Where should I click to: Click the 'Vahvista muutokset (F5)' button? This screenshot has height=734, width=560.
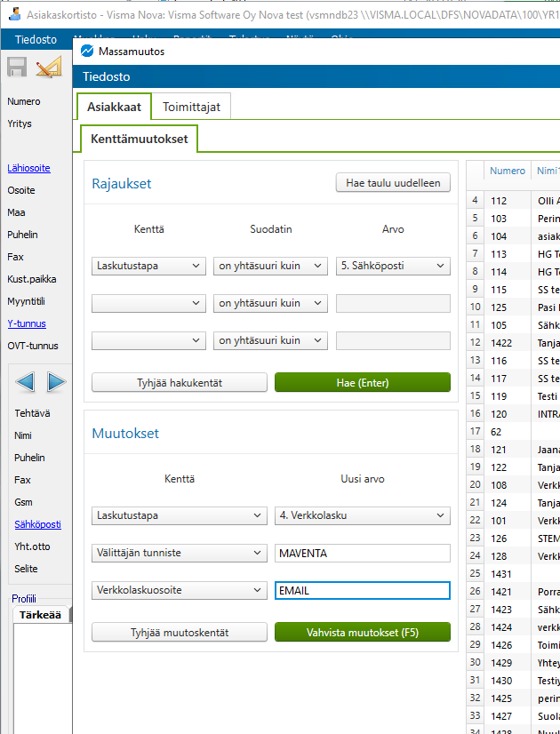tap(363, 633)
